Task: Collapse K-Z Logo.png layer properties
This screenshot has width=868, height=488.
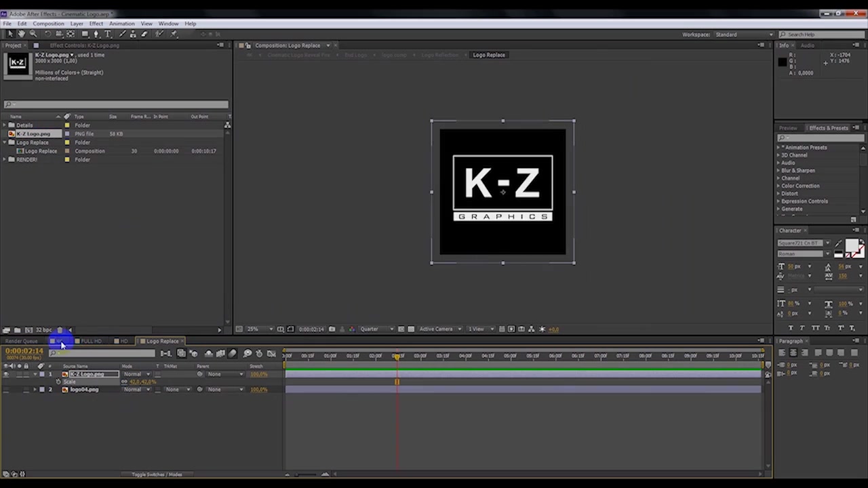Action: pyautogui.click(x=35, y=374)
